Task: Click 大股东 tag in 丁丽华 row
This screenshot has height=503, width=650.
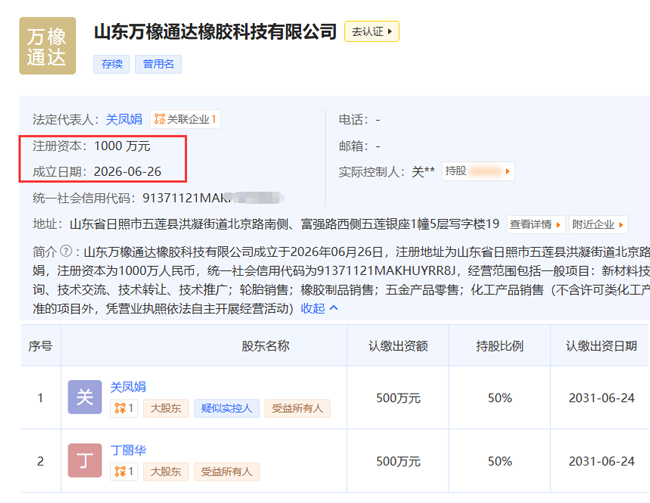Action: click(x=166, y=472)
